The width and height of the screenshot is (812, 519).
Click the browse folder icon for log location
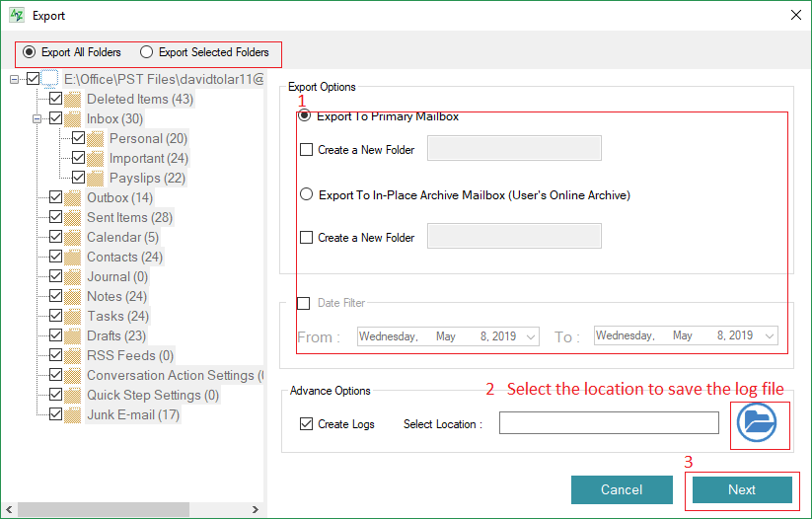click(x=757, y=423)
